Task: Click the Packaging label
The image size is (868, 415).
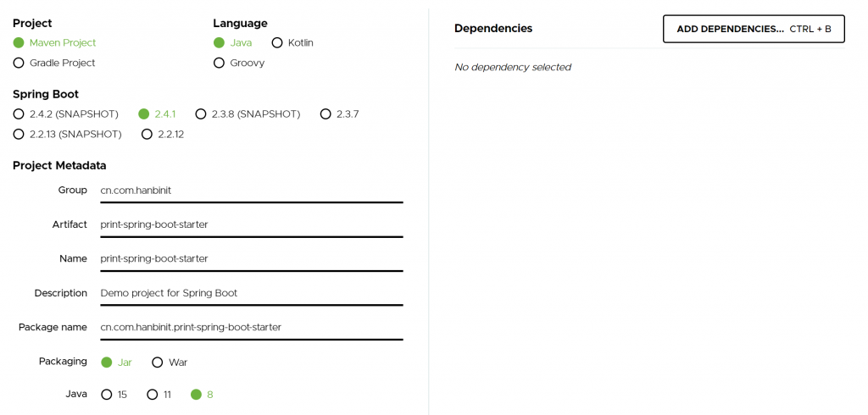Action: point(63,362)
